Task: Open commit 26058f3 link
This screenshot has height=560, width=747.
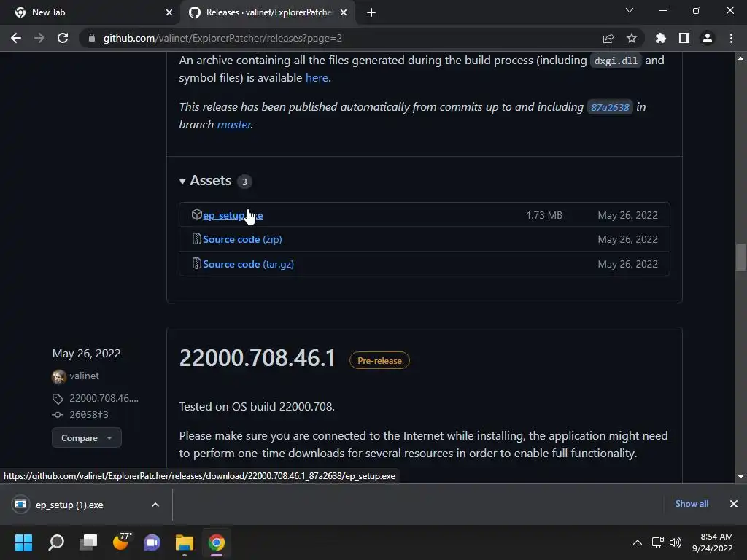Action: pos(88,415)
